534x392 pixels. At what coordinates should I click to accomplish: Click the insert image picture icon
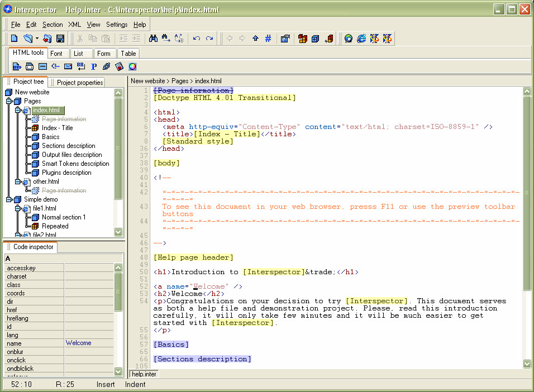pos(120,66)
